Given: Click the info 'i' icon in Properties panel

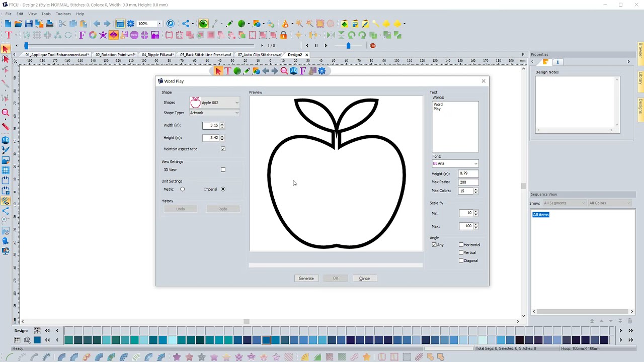Looking at the screenshot, I should click(557, 62).
